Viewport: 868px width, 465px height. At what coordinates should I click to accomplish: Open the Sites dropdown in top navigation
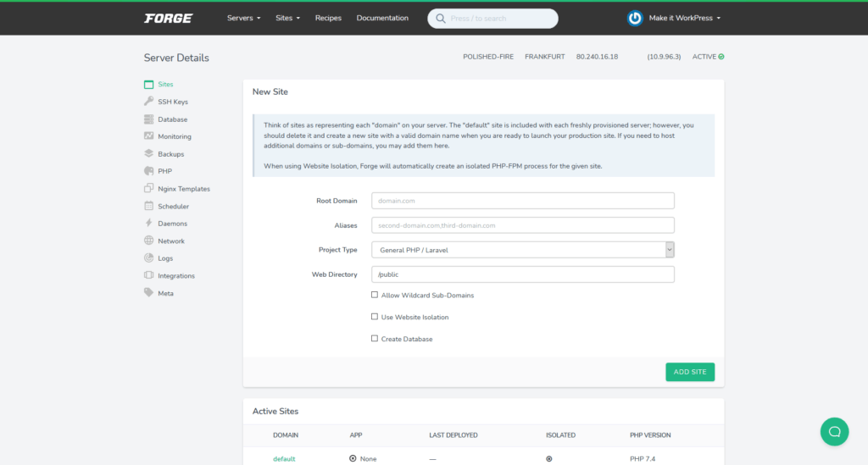(288, 19)
